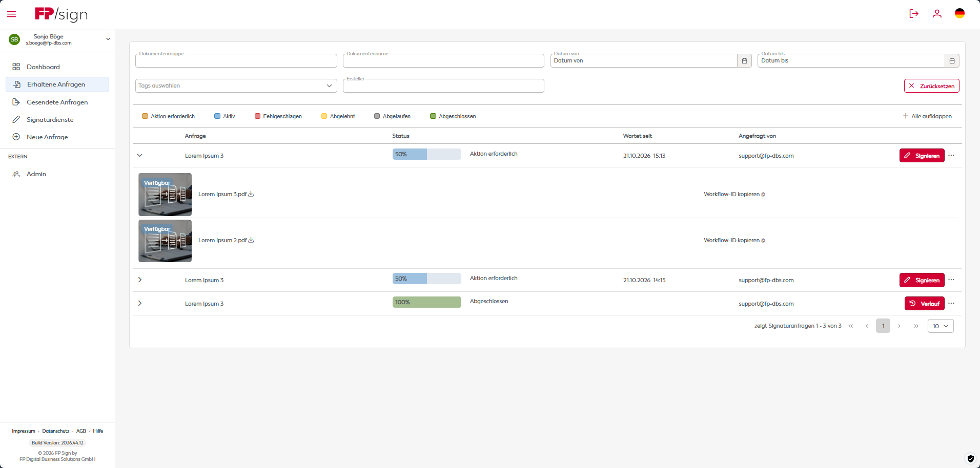Download Lorem Ipsum 3.pdf via download icon
This screenshot has width=980, height=468.
coord(251,194)
